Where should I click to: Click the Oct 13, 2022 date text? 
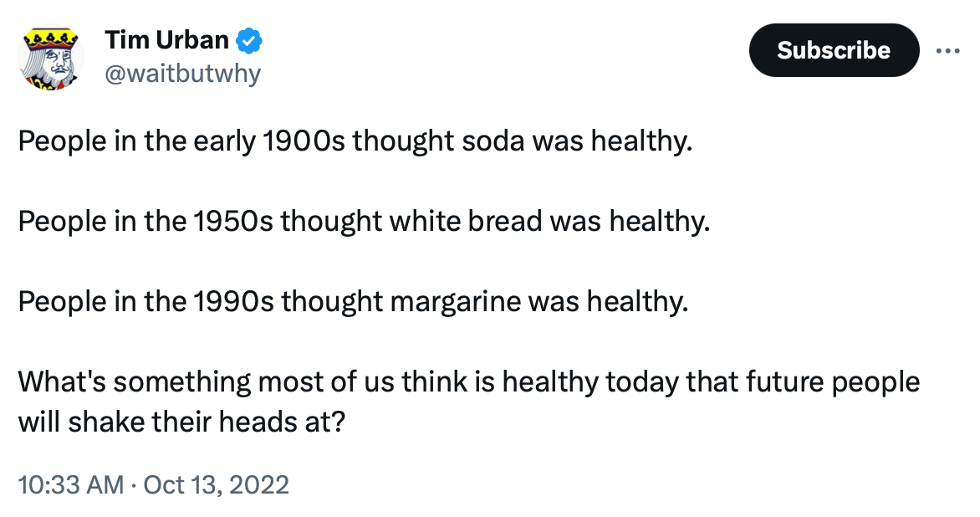tap(217, 485)
